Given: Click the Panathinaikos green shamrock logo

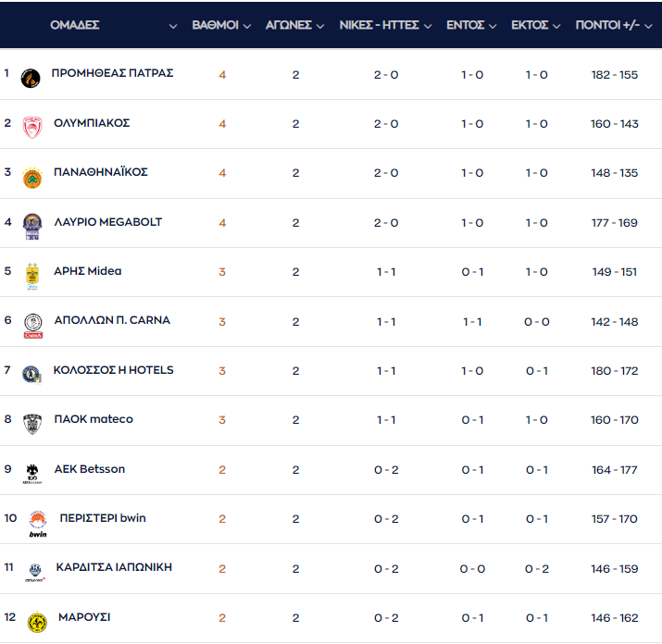Looking at the screenshot, I should [x=32, y=178].
